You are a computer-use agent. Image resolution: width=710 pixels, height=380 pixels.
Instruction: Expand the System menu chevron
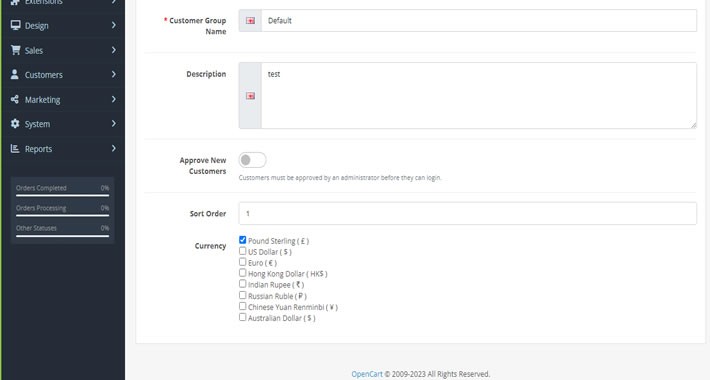[114, 124]
